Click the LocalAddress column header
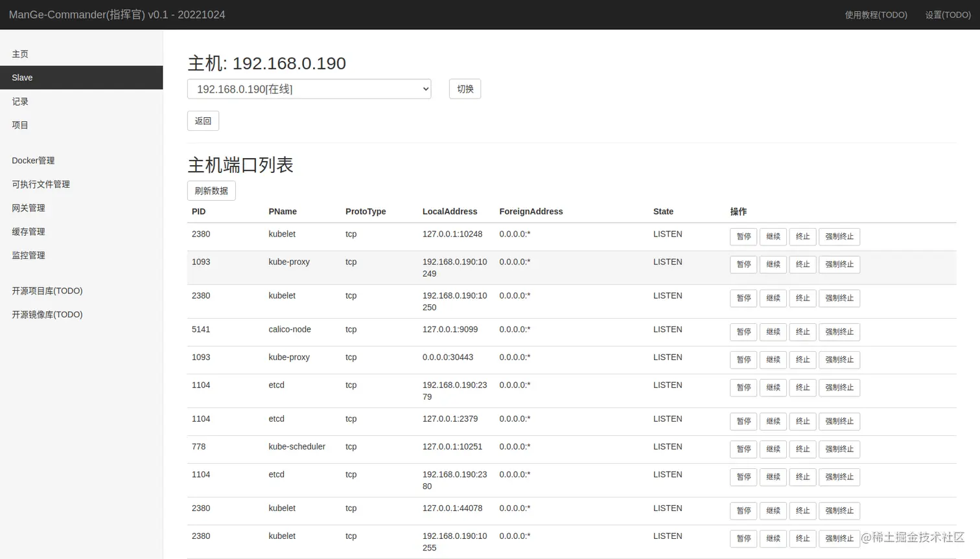The image size is (980, 559). click(450, 212)
